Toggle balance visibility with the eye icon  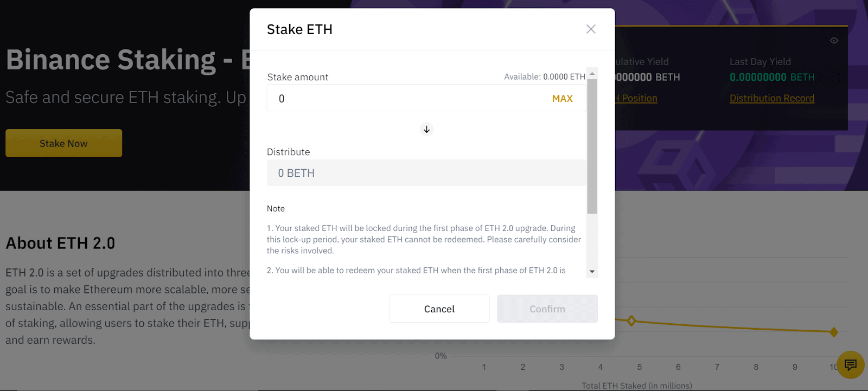coord(834,40)
